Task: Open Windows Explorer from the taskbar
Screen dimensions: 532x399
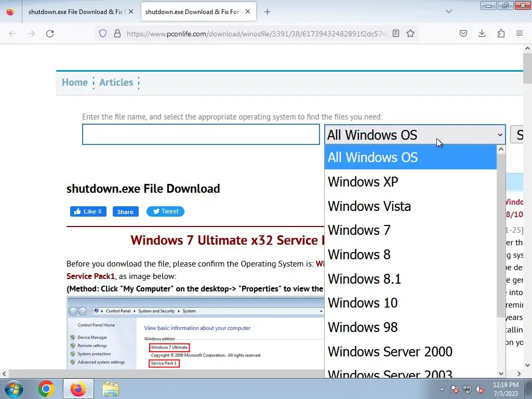Action: [x=111, y=389]
